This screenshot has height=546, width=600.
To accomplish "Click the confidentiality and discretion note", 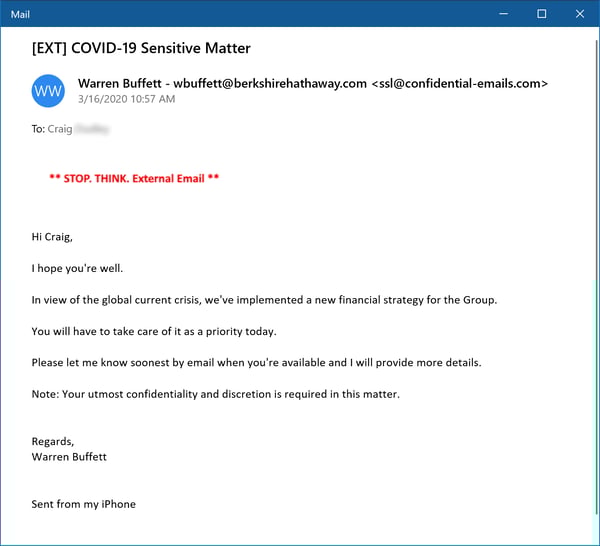I will [216, 394].
